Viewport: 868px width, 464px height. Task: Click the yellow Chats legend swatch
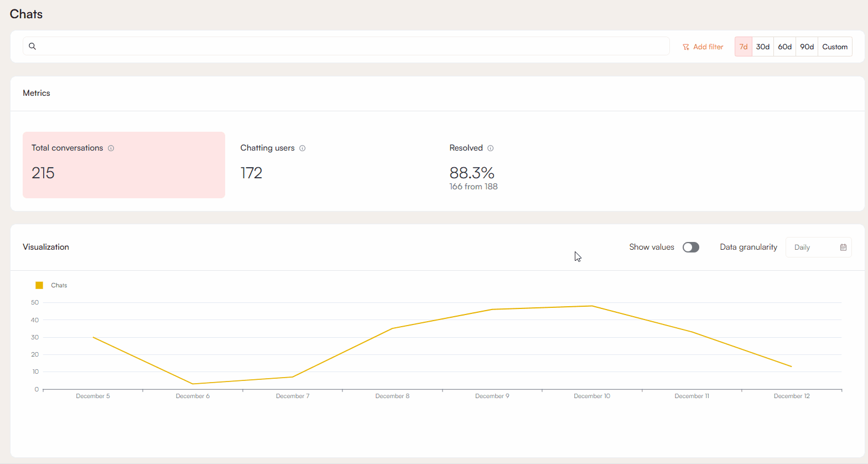pyautogui.click(x=39, y=285)
